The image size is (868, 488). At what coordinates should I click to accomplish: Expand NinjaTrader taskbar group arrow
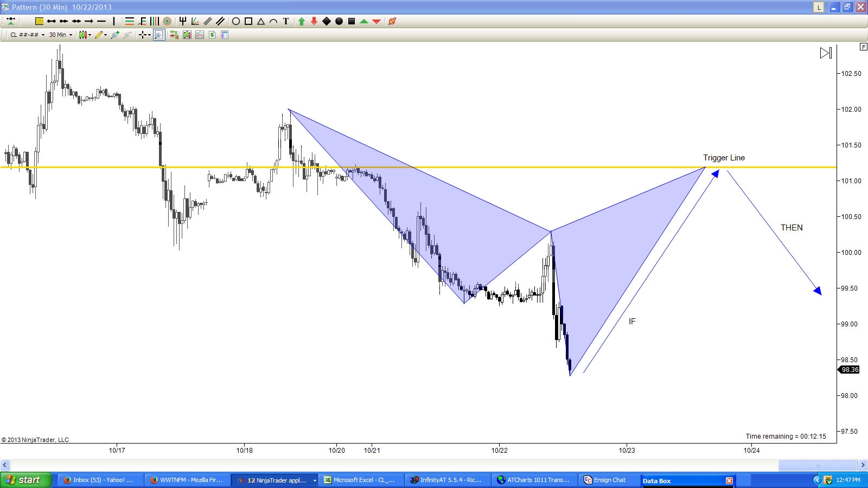coord(315,480)
